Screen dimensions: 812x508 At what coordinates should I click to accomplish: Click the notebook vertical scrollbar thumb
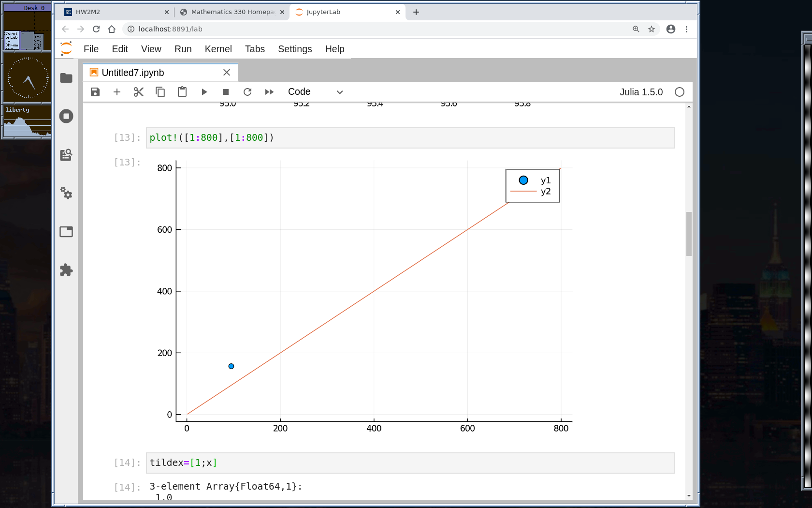(x=689, y=234)
